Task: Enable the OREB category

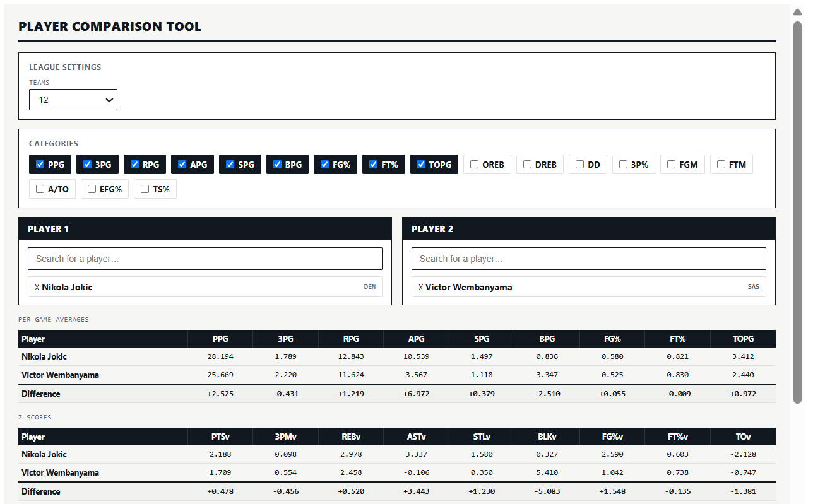Action: tap(475, 165)
